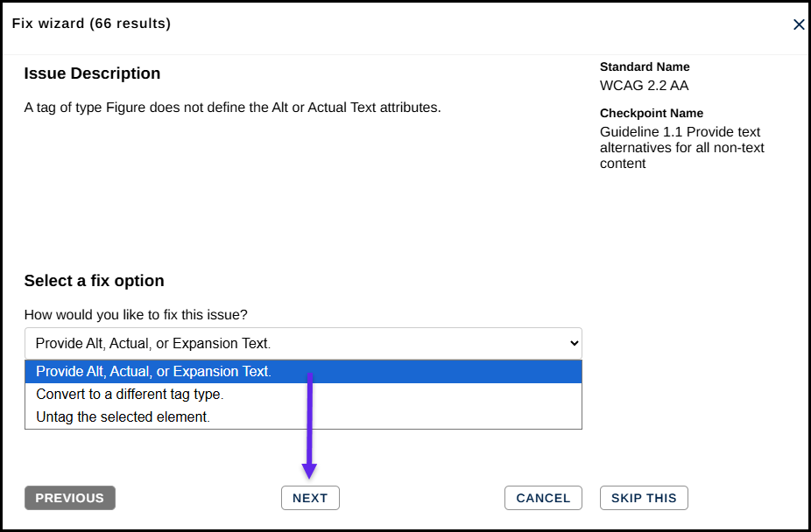Go back with the PREVIOUS button
This screenshot has height=532, width=811.
[70, 498]
